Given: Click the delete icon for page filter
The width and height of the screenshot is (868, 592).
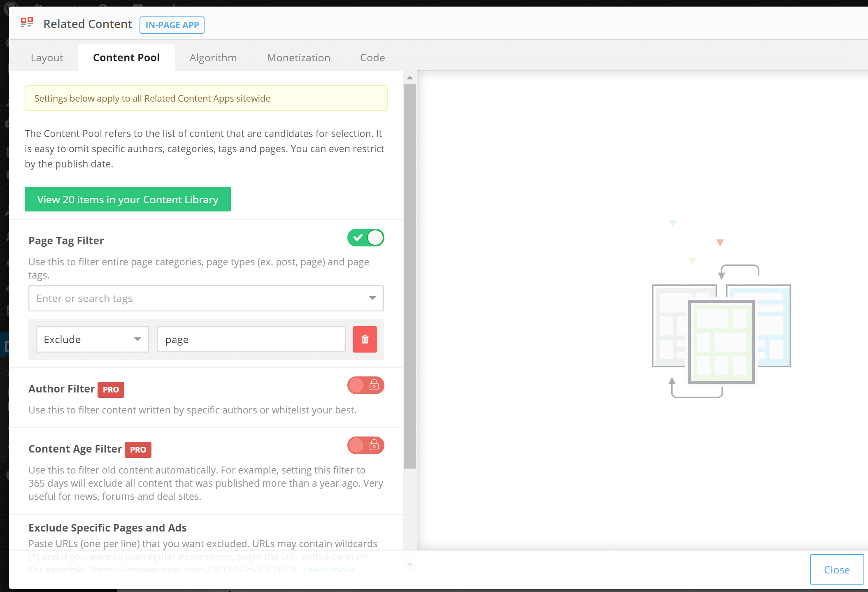Looking at the screenshot, I should [365, 339].
